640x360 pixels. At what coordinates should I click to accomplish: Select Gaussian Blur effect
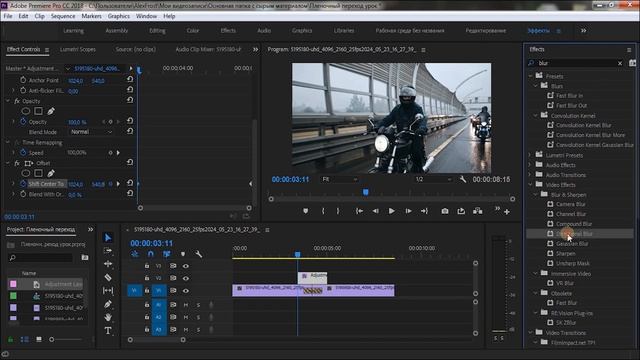tap(572, 244)
